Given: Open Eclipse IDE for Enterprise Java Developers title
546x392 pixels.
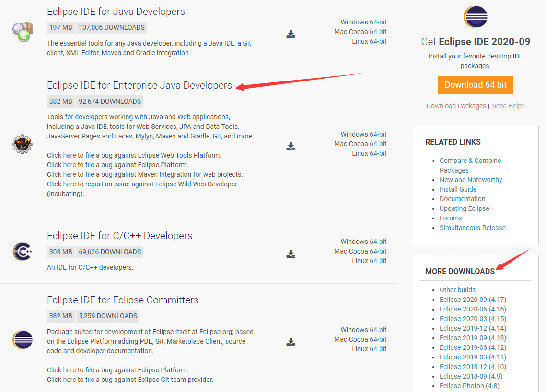Looking at the screenshot, I should point(139,85).
